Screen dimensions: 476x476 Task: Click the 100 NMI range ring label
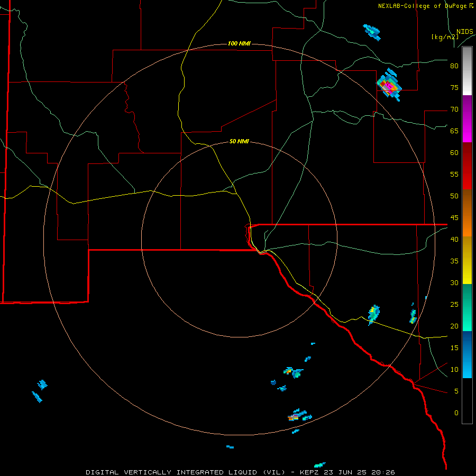pos(239,43)
